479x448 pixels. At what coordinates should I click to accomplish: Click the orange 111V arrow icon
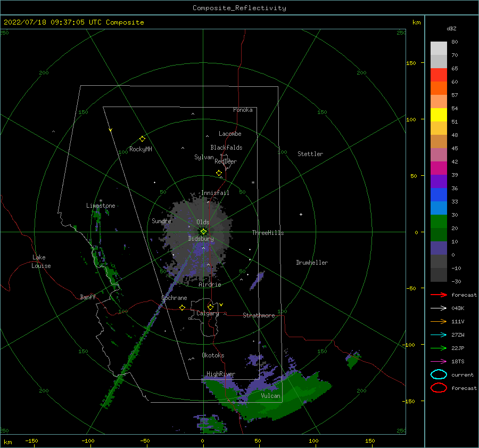click(x=439, y=321)
